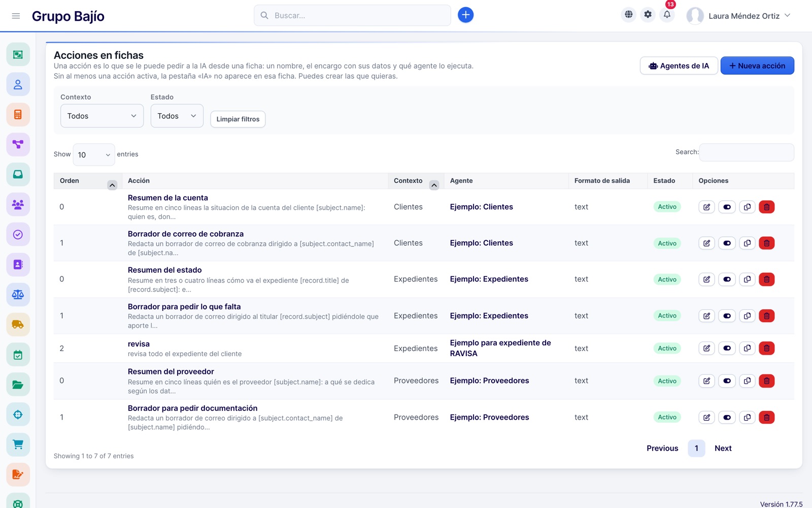Image resolution: width=812 pixels, height=508 pixels.
Task: Delete the Resumen del proveedor action
Action: point(767,381)
